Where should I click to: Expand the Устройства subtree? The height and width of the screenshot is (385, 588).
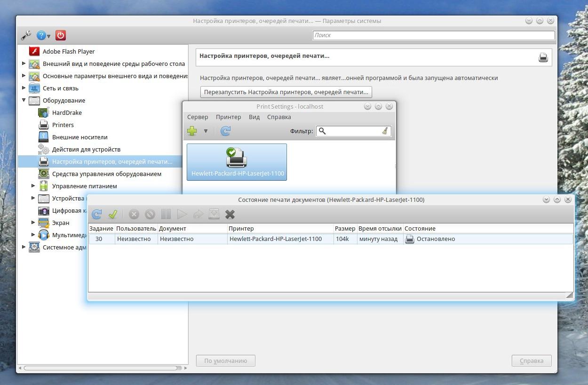tap(33, 198)
